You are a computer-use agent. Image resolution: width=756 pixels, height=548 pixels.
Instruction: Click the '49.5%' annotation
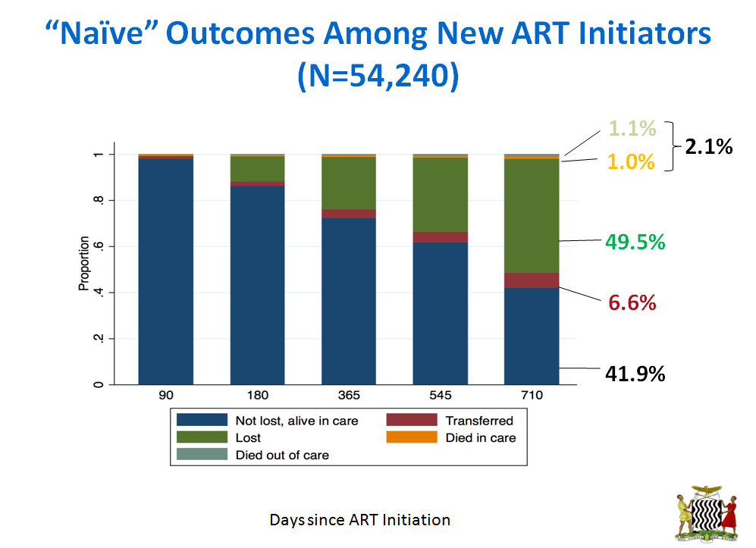coord(635,242)
